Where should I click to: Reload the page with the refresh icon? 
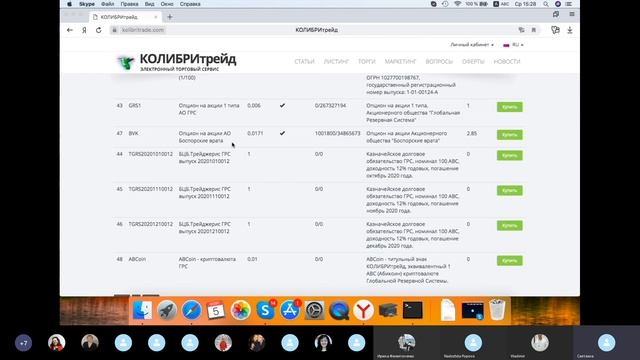[x=99, y=30]
